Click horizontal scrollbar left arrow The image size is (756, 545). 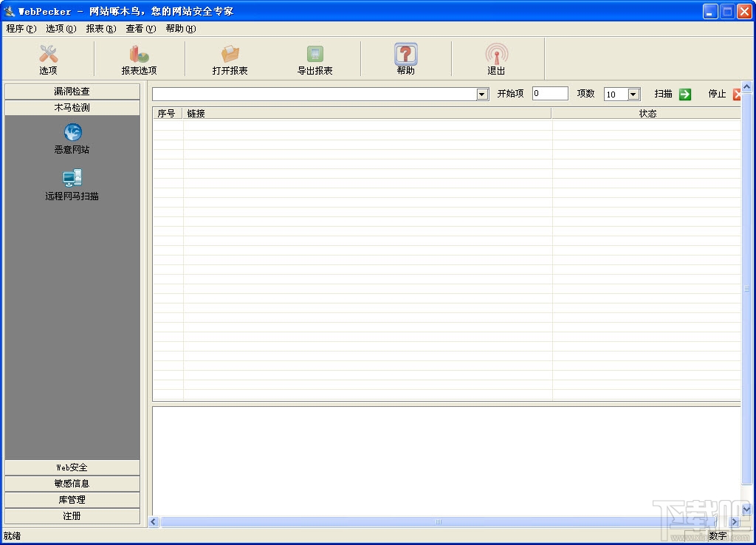(154, 522)
